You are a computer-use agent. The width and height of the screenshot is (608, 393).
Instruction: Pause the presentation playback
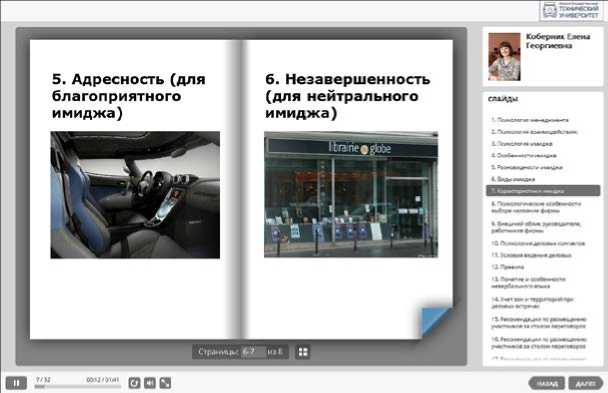16,383
